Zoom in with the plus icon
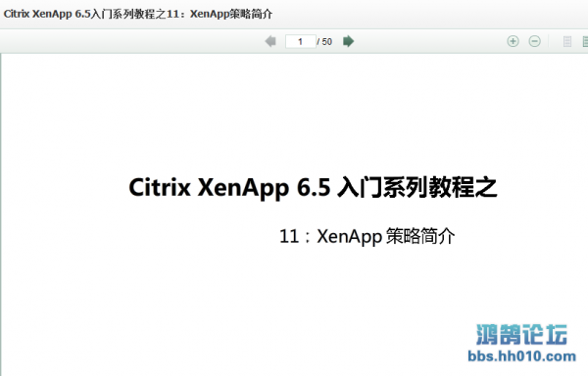Screen dimensions: 588x376 click(x=513, y=41)
